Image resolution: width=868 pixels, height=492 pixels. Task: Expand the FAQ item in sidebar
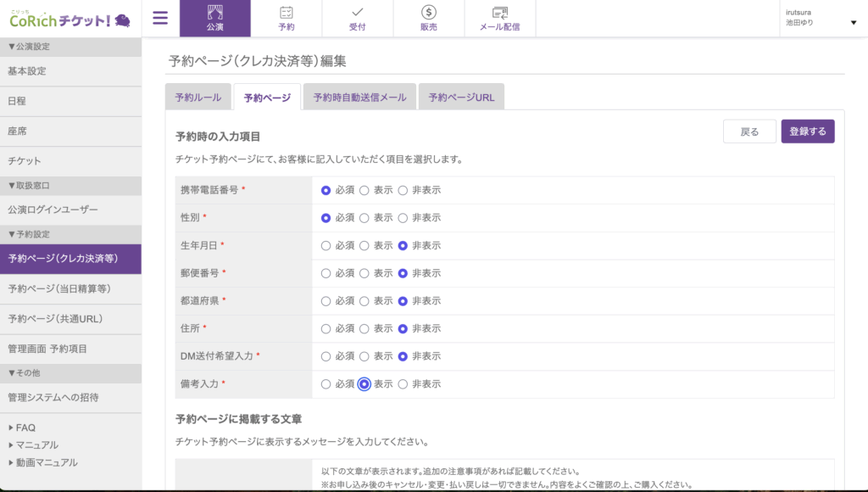pyautogui.click(x=25, y=428)
